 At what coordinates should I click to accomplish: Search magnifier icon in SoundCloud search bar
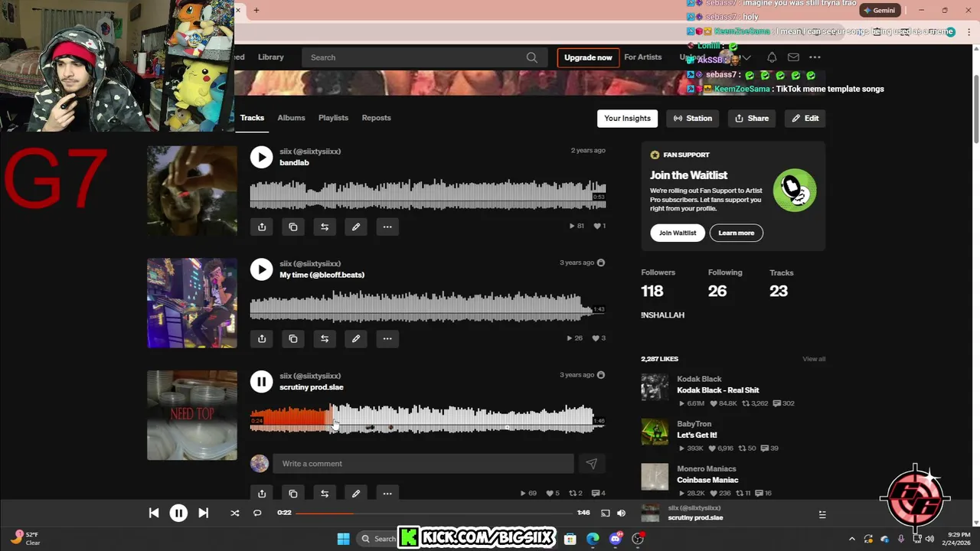[531, 57]
